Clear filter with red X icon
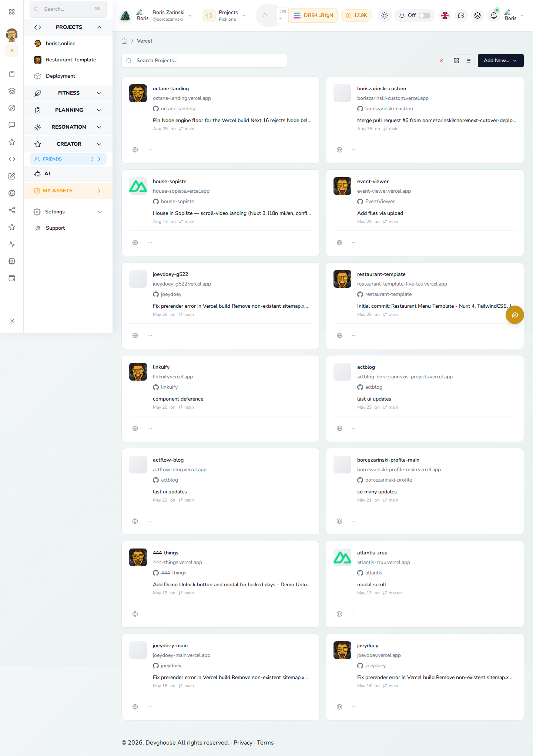The width and height of the screenshot is (533, 756). (x=441, y=61)
